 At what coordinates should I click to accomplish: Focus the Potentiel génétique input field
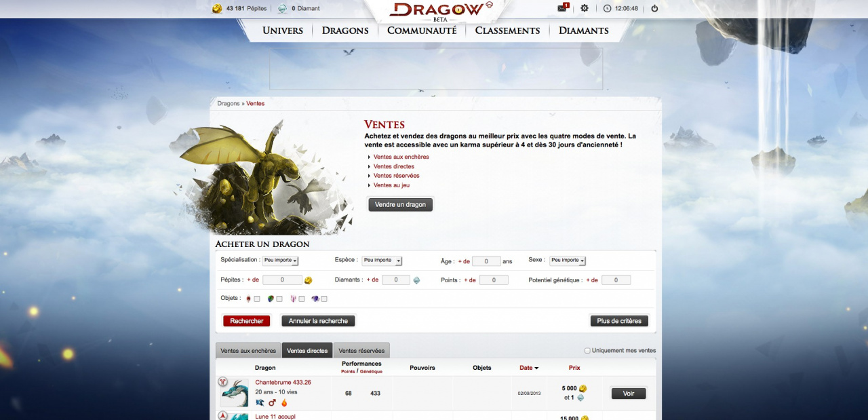(616, 280)
